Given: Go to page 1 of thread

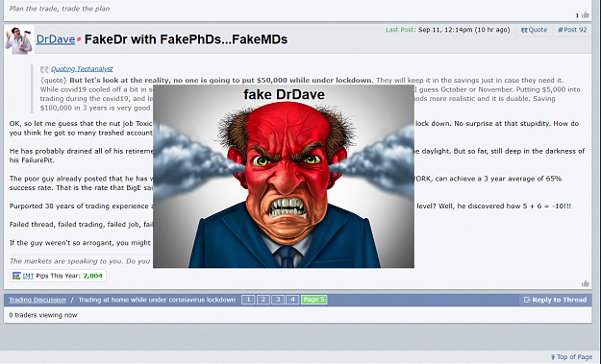Looking at the screenshot, I should (248, 300).
